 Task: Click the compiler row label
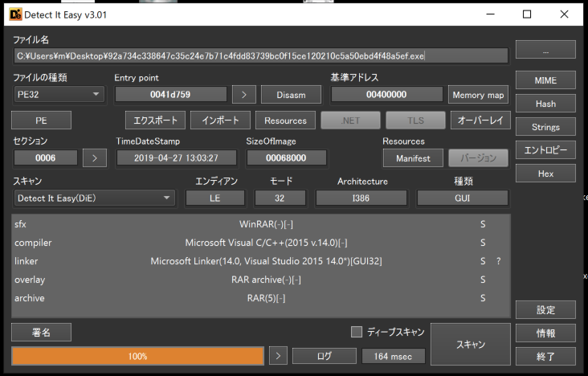[33, 243]
